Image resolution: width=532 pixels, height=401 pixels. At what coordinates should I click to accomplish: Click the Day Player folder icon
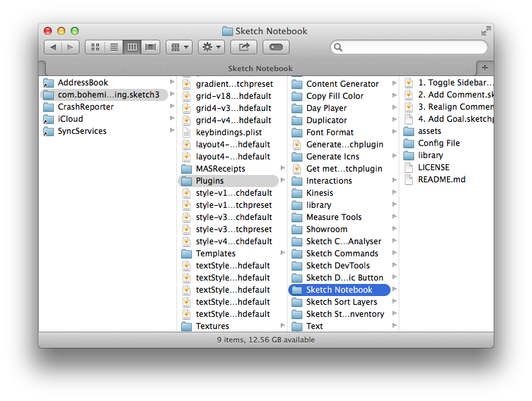[297, 108]
